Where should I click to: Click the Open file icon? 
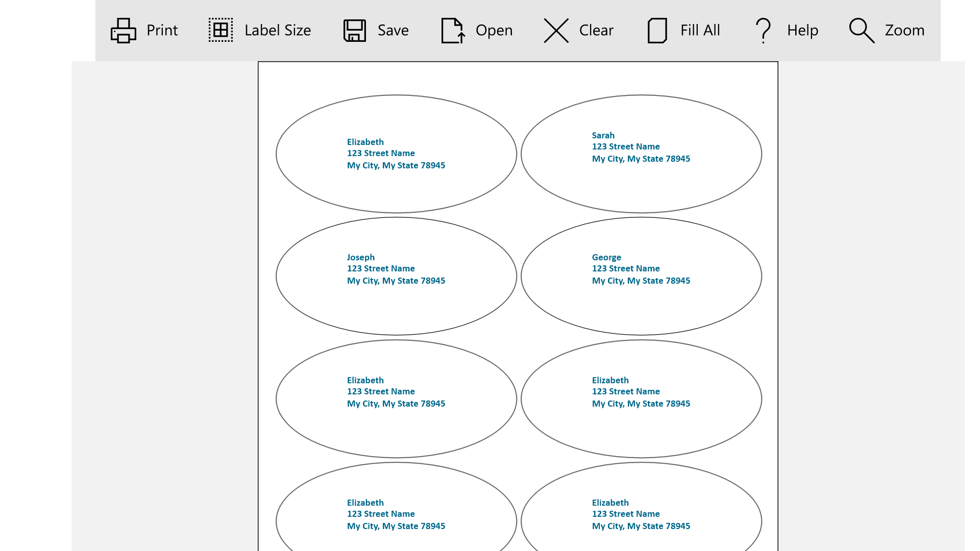(x=453, y=31)
